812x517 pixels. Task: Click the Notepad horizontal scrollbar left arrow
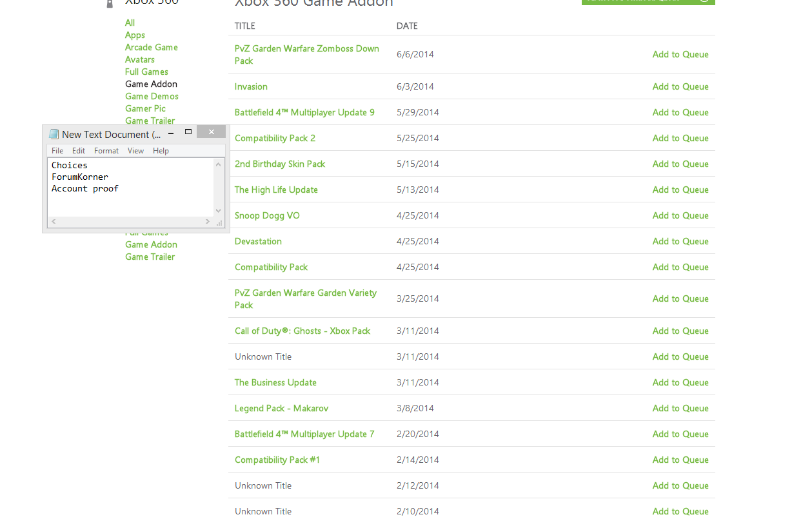54,221
